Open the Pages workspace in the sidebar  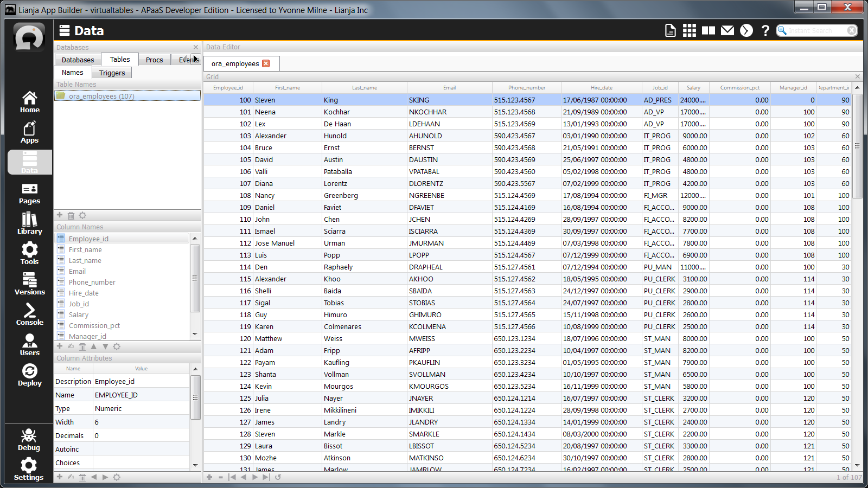[29, 193]
